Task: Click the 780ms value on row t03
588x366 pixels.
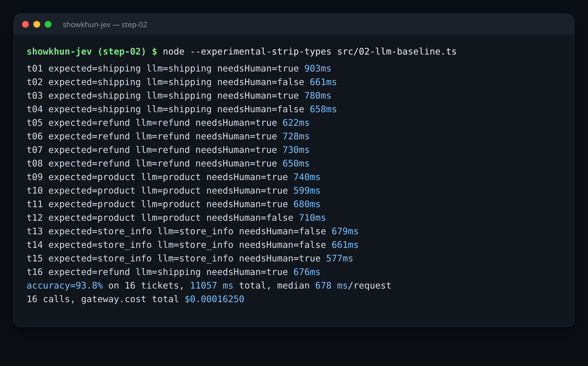Action: 318,96
